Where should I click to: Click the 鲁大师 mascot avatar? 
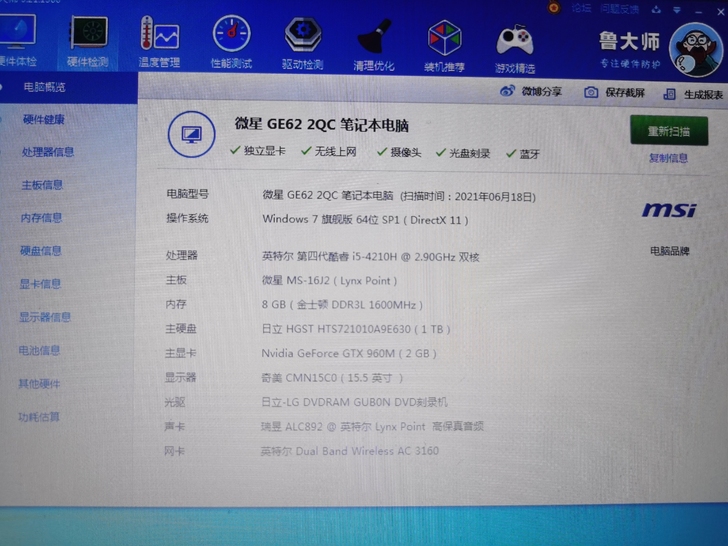695,50
